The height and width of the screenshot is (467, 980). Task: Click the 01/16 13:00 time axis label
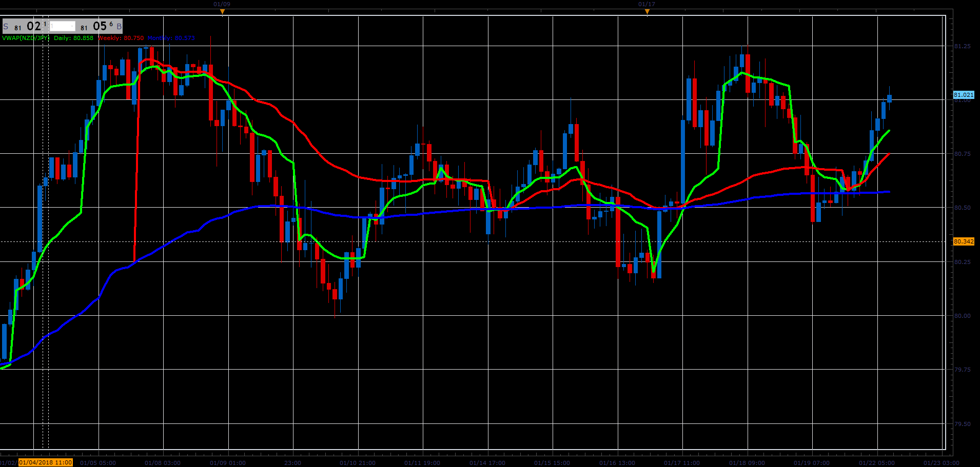click(x=617, y=463)
